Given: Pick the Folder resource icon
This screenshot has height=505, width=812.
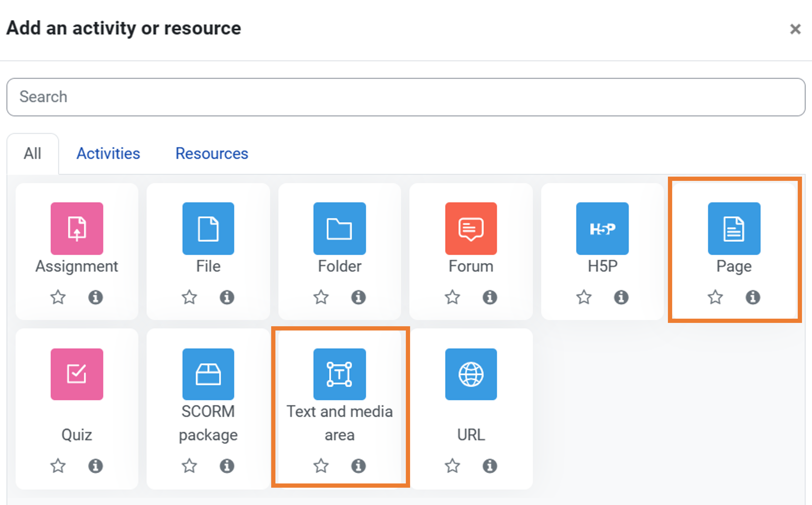Looking at the screenshot, I should click(339, 229).
